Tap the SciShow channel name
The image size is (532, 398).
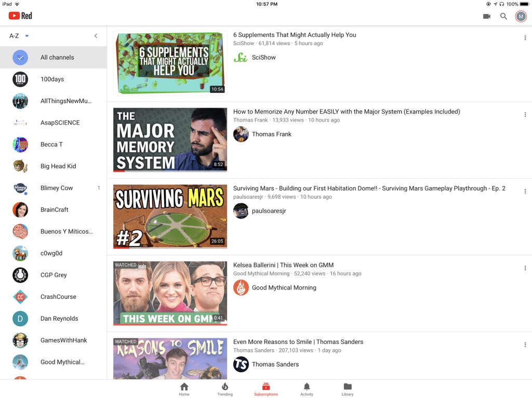[263, 58]
